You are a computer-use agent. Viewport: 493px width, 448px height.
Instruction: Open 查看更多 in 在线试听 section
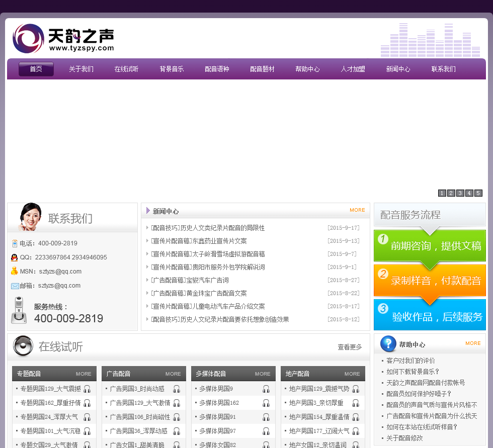tap(350, 347)
